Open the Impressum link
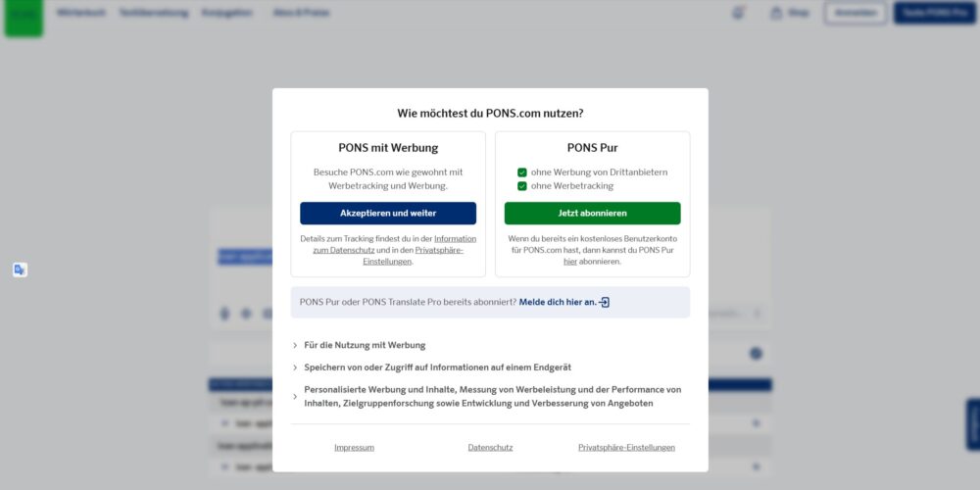This screenshot has width=980, height=490. point(354,448)
